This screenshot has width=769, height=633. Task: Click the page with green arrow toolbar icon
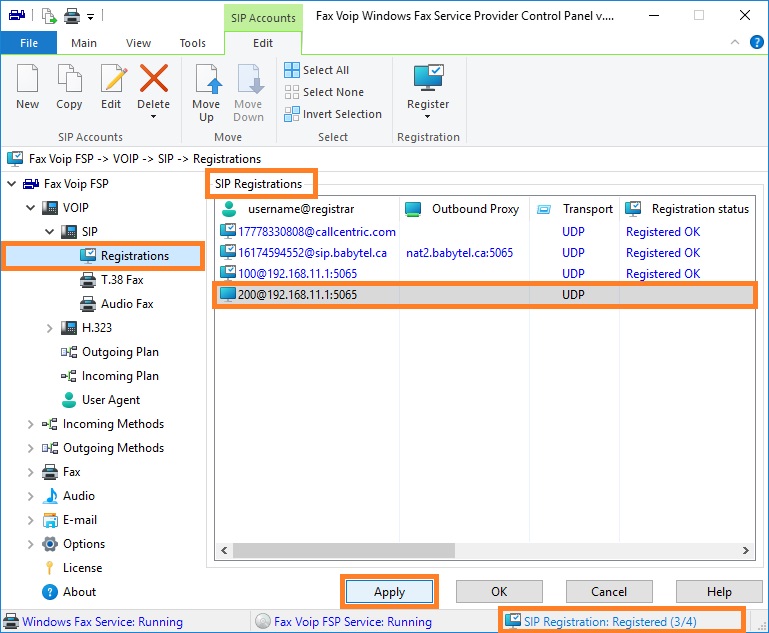49,16
